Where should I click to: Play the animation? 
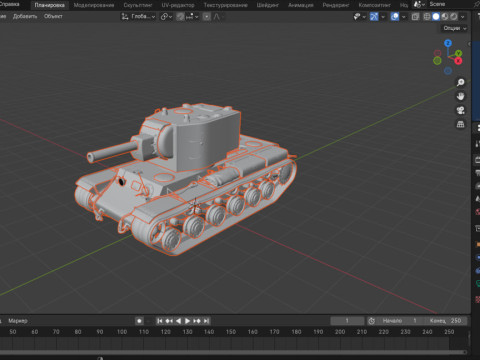tap(187, 321)
